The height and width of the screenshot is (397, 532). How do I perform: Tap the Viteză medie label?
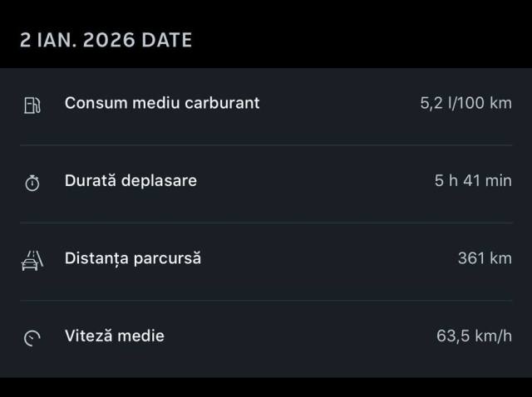(115, 336)
